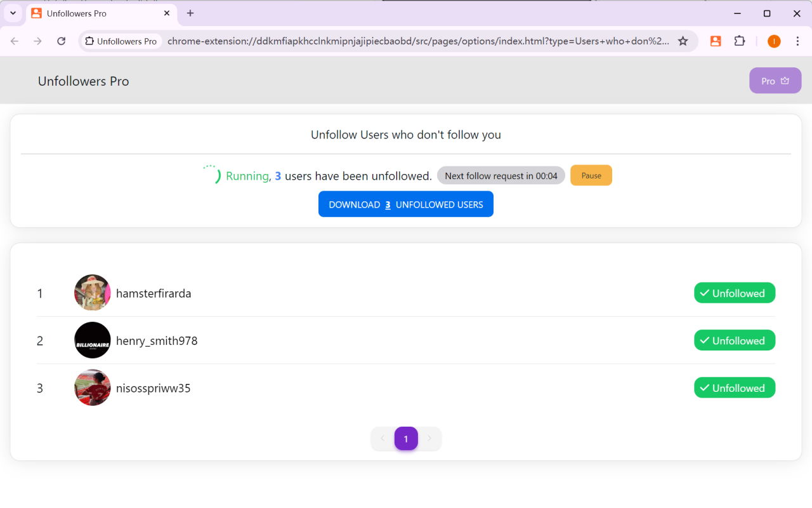
Task: Upgrade using the purple Pro button
Action: (775, 81)
